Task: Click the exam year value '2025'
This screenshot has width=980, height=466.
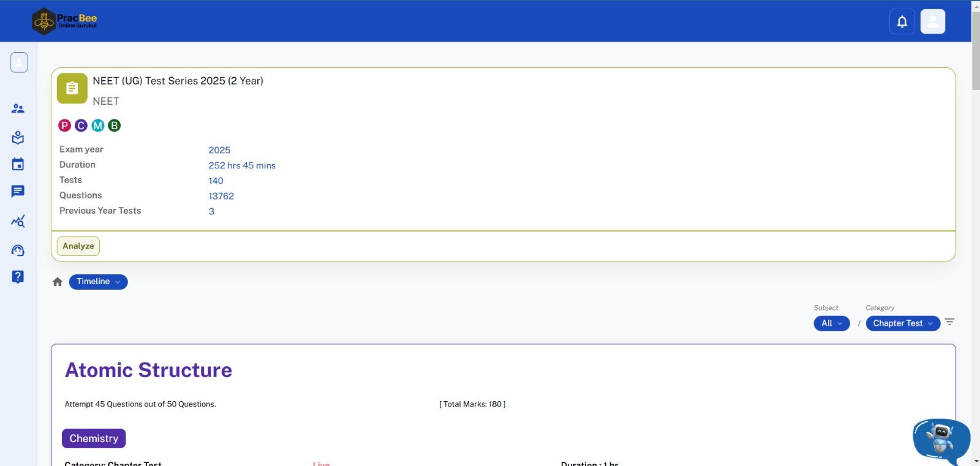Action: tap(219, 150)
